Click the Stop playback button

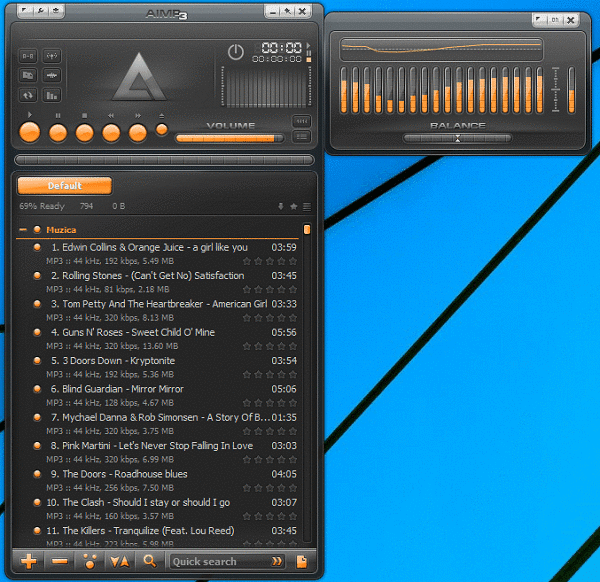(85, 132)
